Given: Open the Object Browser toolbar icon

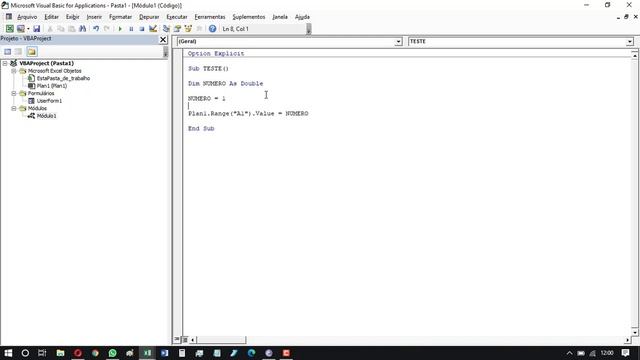Looking at the screenshot, I should coord(188,29).
